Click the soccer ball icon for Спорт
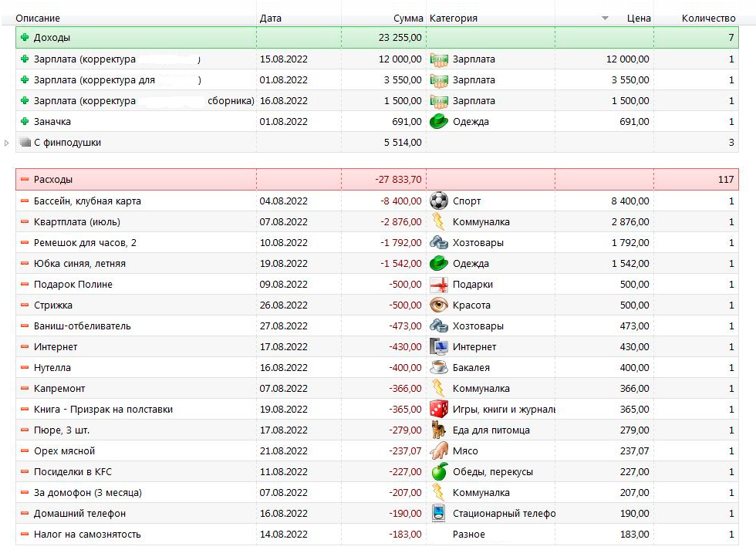The height and width of the screenshot is (560, 756). 439,201
